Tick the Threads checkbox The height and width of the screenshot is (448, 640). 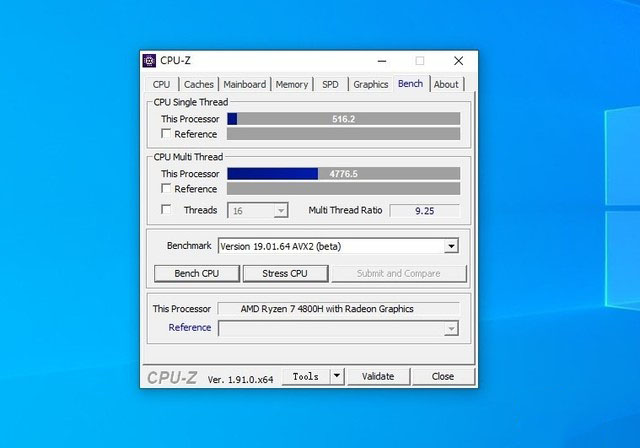(166, 210)
